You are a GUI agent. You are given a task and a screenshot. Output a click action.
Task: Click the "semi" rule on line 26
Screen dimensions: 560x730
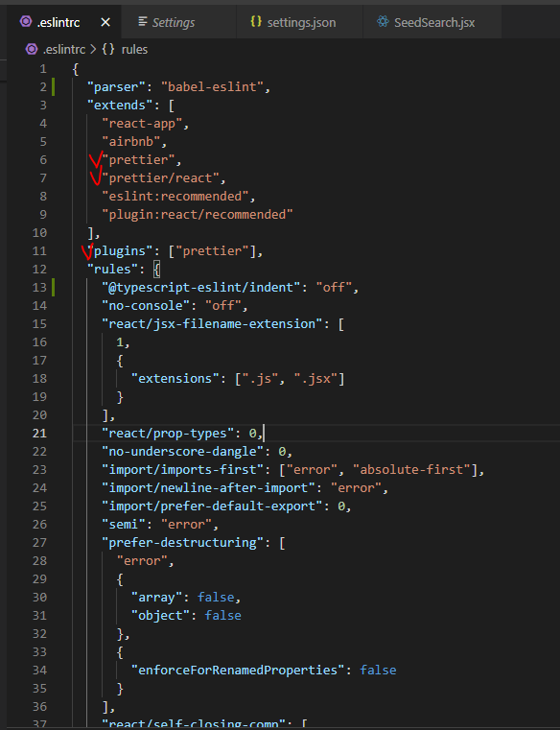124,525
